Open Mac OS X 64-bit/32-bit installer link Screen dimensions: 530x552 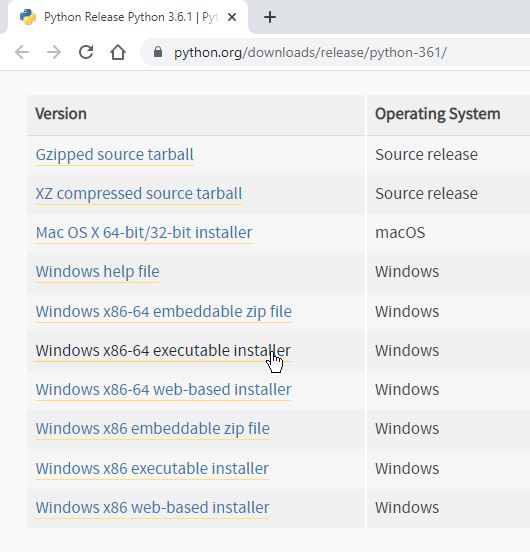(x=144, y=233)
